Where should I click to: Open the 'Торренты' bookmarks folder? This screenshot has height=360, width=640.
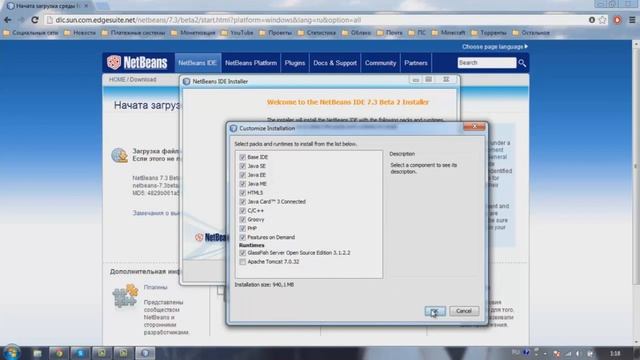click(489, 33)
